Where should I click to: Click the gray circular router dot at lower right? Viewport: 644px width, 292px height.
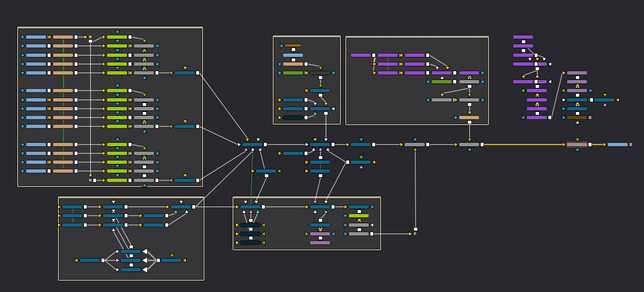[x=415, y=234]
